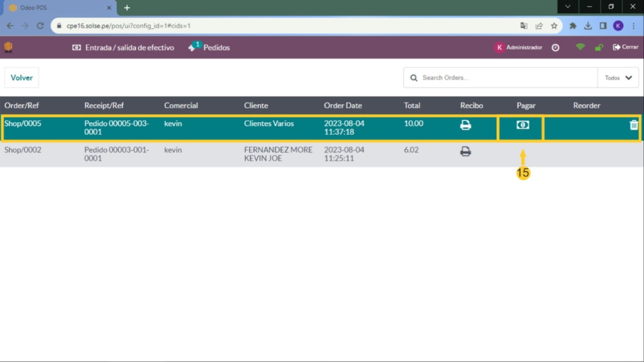The width and height of the screenshot is (644, 362).
Task: Click the clock icon in POS header
Action: (555, 47)
